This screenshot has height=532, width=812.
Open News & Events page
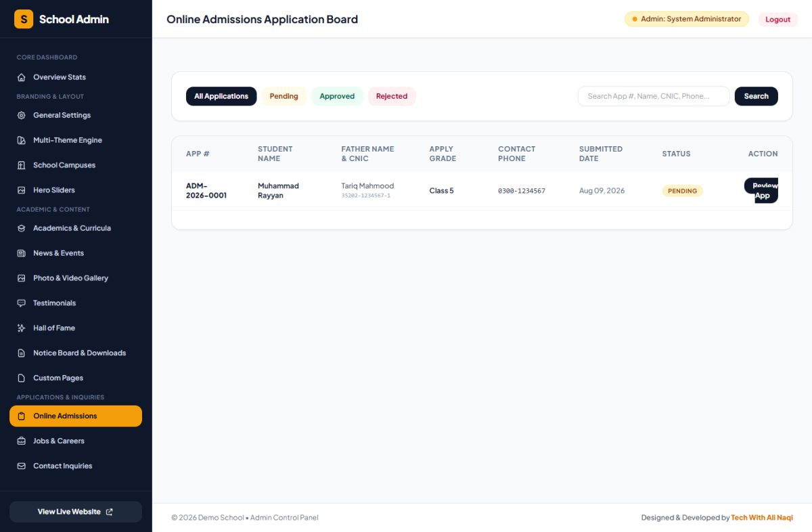point(76,253)
